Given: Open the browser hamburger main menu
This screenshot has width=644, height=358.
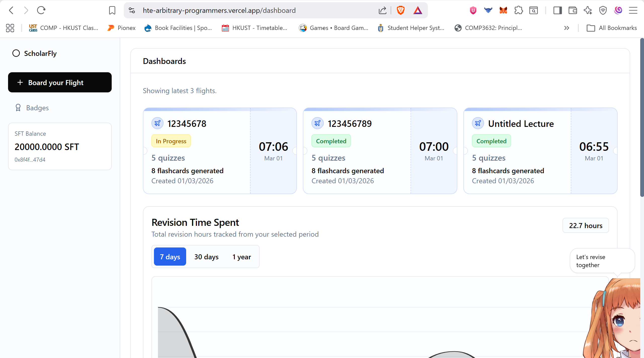Looking at the screenshot, I should tap(633, 10).
